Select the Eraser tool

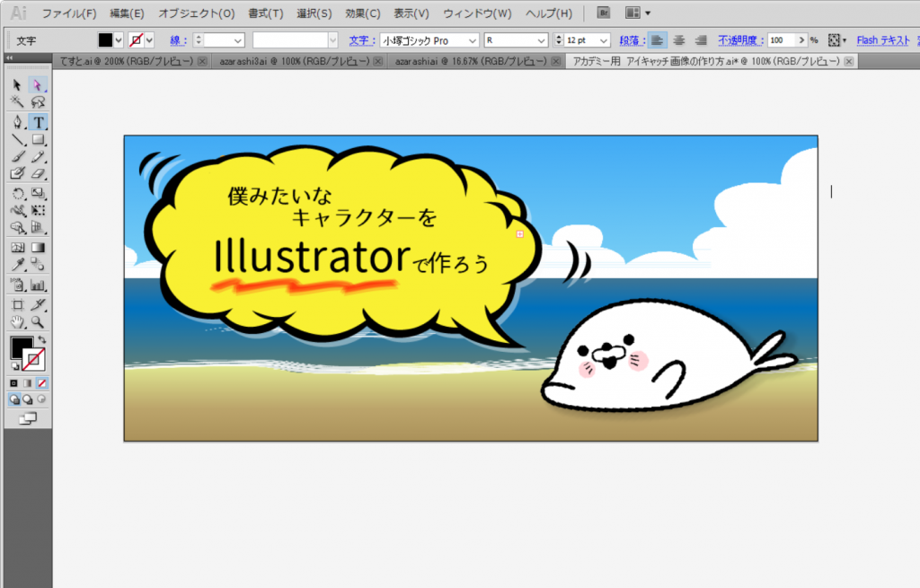point(38,173)
